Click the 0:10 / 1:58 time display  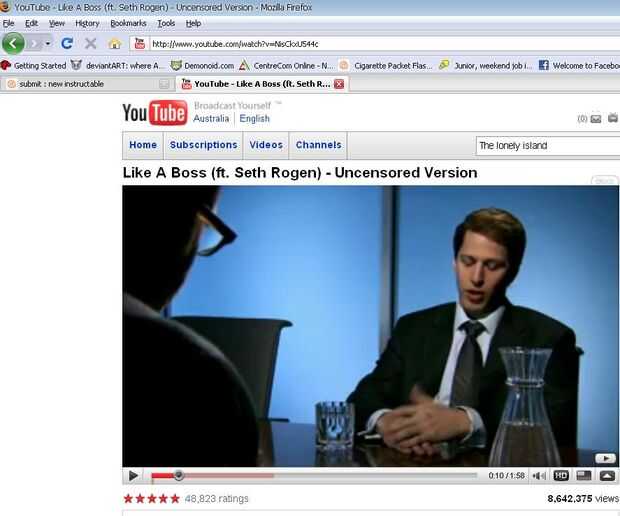pyautogui.click(x=507, y=476)
